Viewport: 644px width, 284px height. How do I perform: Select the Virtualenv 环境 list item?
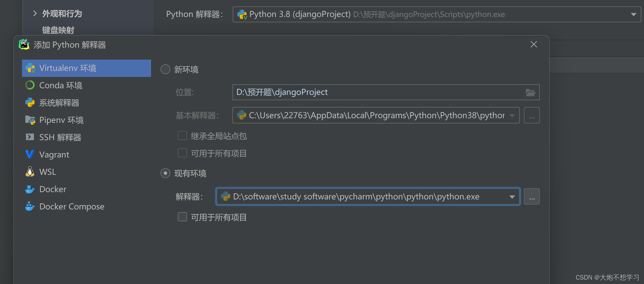87,68
